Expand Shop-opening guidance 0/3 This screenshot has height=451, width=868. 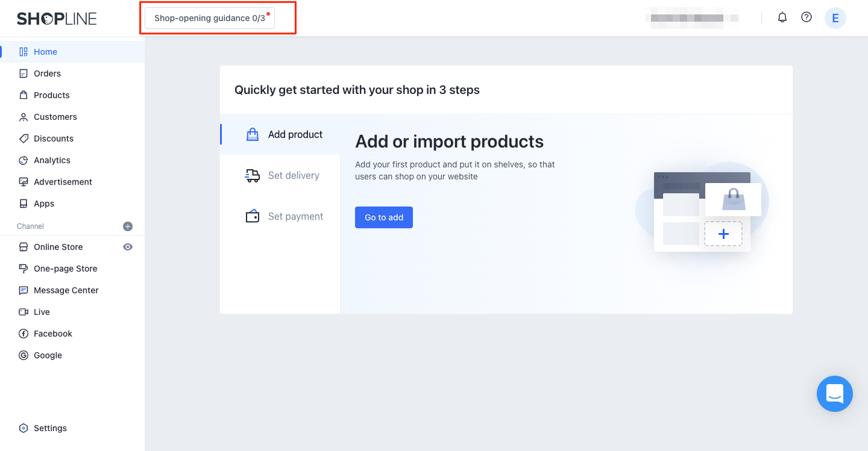pyautogui.click(x=210, y=18)
